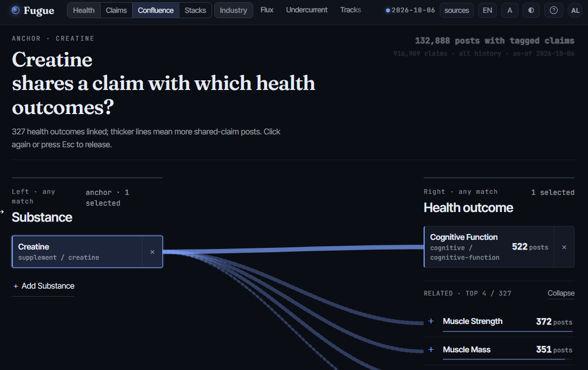Click the "351 posts" count
The width and height of the screenshot is (588, 370).
click(x=554, y=350)
